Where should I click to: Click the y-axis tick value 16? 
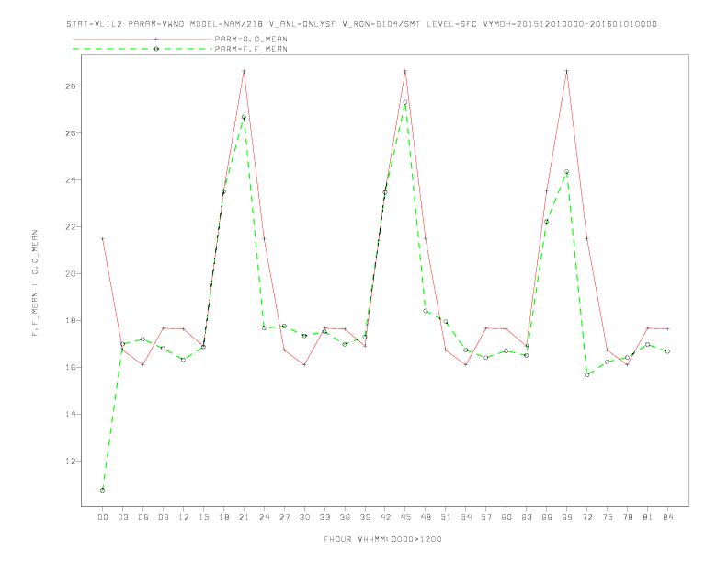pyautogui.click(x=70, y=367)
